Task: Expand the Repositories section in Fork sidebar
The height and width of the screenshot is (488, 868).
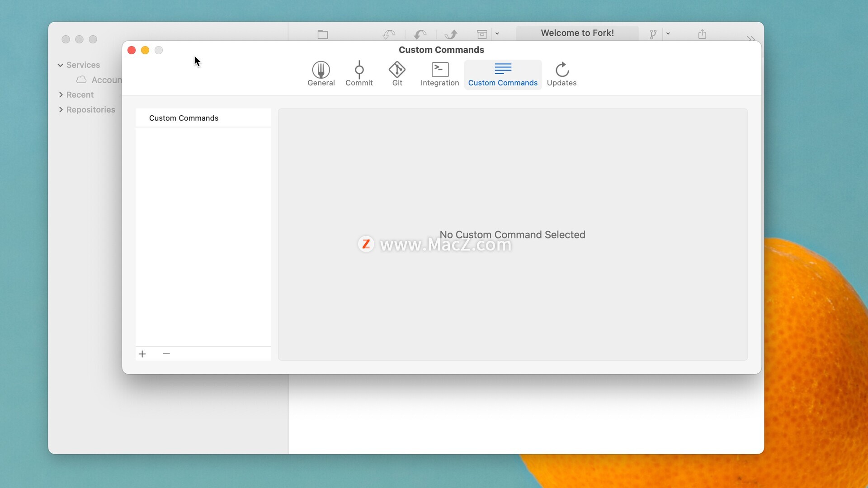Action: 61,110
